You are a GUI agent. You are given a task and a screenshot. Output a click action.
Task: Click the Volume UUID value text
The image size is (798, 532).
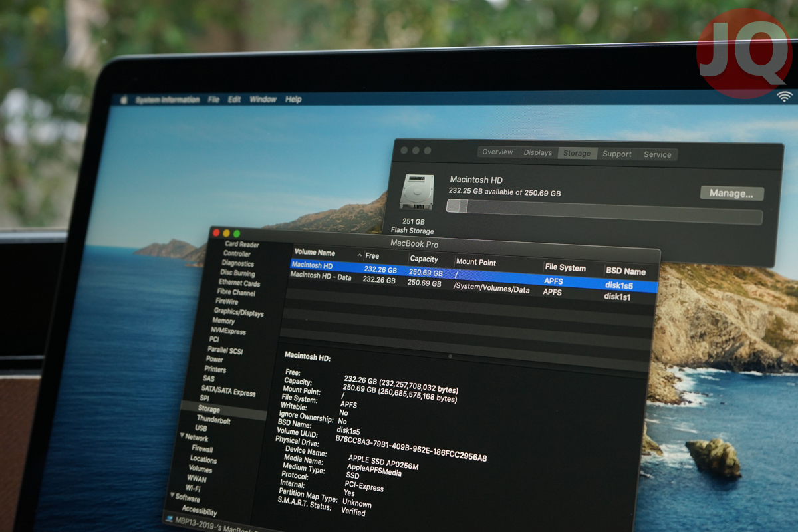411,448
